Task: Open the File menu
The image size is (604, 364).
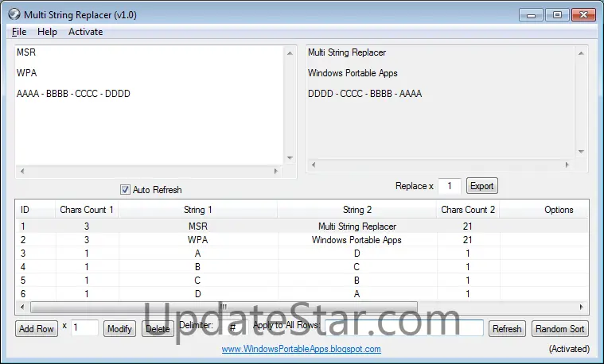Action: click(x=19, y=32)
